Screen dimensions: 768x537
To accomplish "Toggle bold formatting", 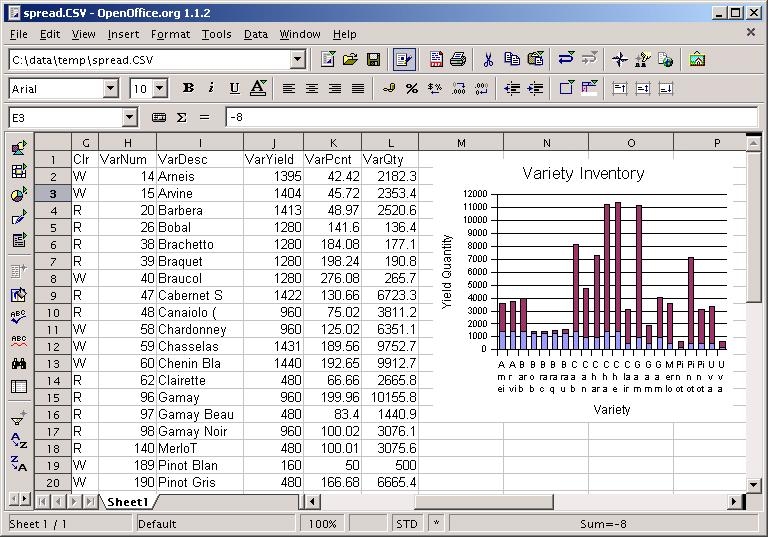I will click(188, 89).
